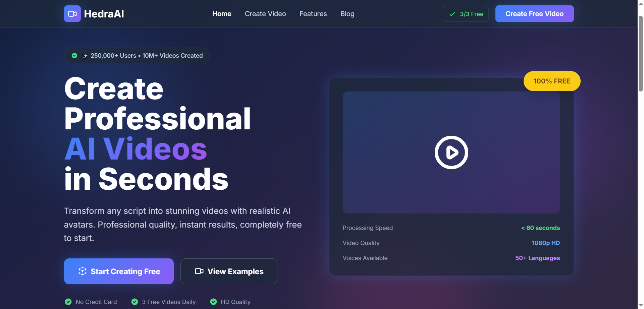Click the < 60 seconds value
This screenshot has height=309, width=644.
click(x=540, y=228)
